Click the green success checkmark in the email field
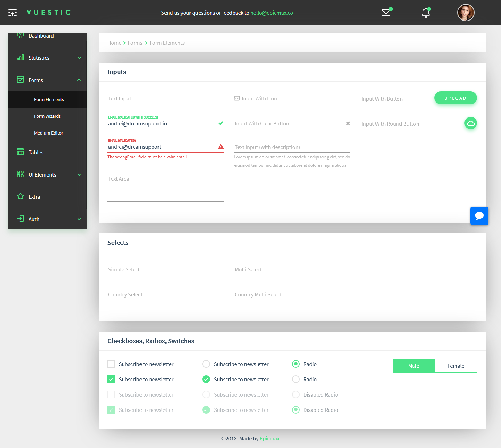The width and height of the screenshot is (501, 448). click(221, 123)
